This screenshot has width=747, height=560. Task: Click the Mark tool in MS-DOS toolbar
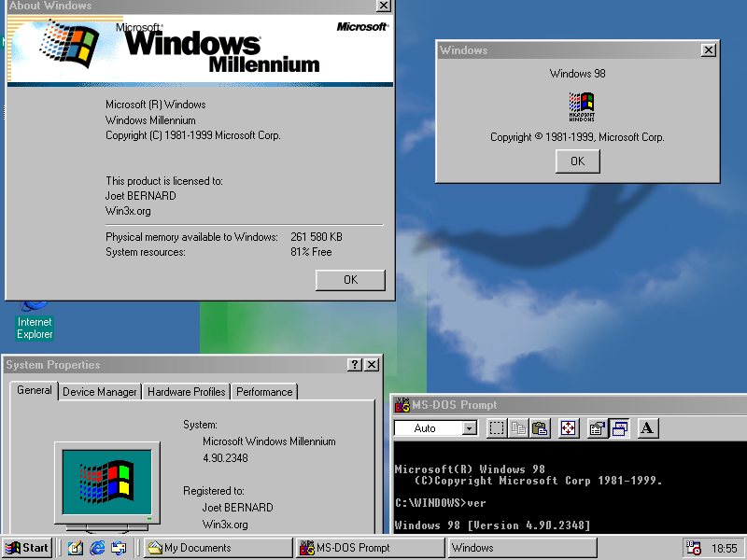tap(497, 428)
